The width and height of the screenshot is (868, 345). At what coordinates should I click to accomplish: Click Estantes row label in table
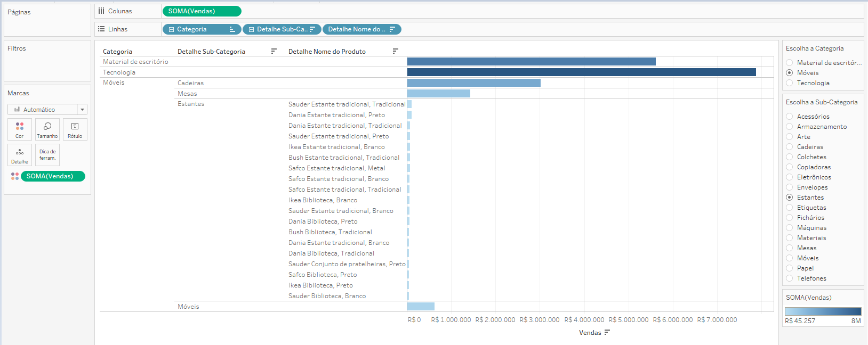pyautogui.click(x=191, y=104)
